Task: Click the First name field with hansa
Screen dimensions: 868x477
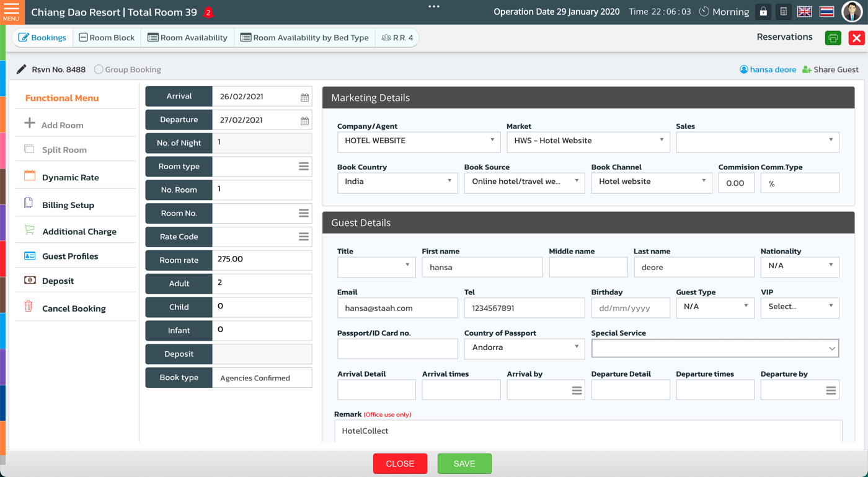Action: (x=482, y=267)
